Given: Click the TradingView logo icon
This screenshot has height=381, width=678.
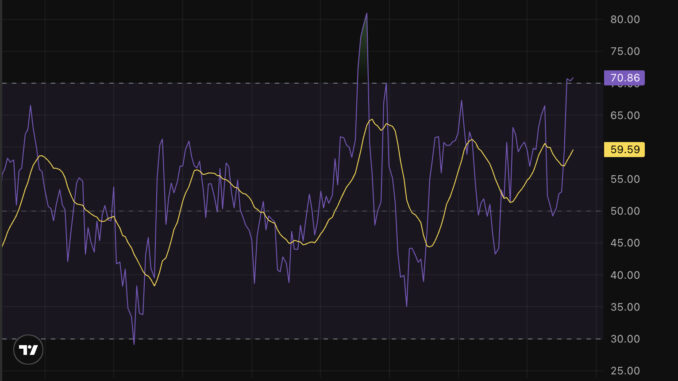Looking at the screenshot, I should click(x=29, y=349).
